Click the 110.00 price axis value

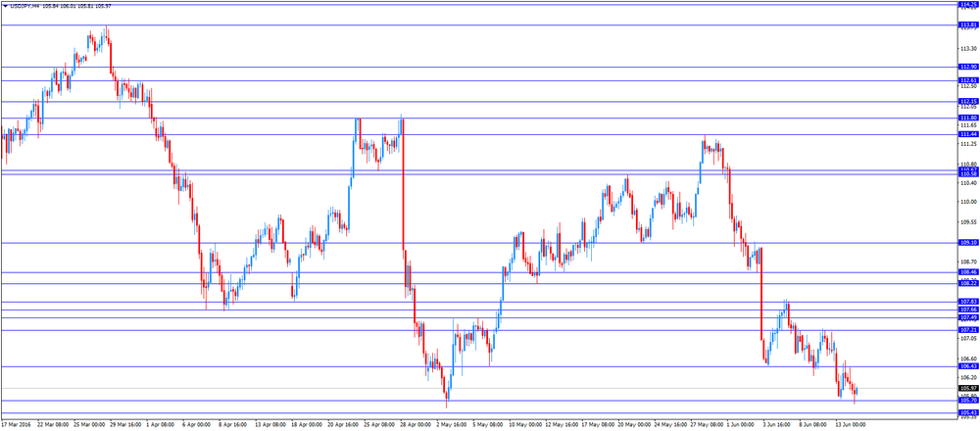coord(967,203)
